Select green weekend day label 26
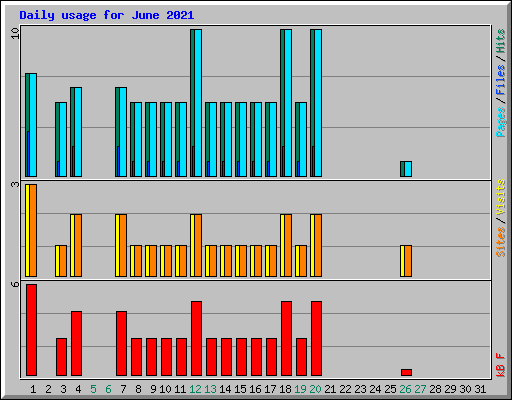 405,389
